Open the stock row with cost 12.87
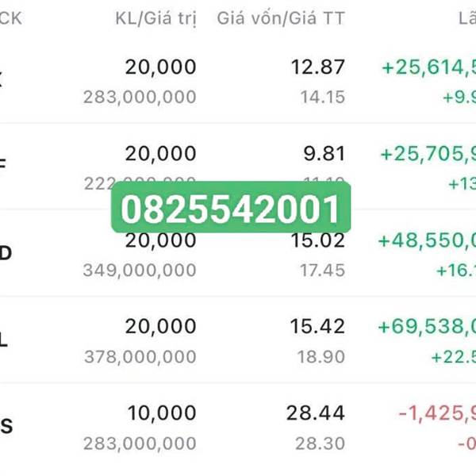Image resolution: width=476 pixels, height=476 pixels. point(238,82)
